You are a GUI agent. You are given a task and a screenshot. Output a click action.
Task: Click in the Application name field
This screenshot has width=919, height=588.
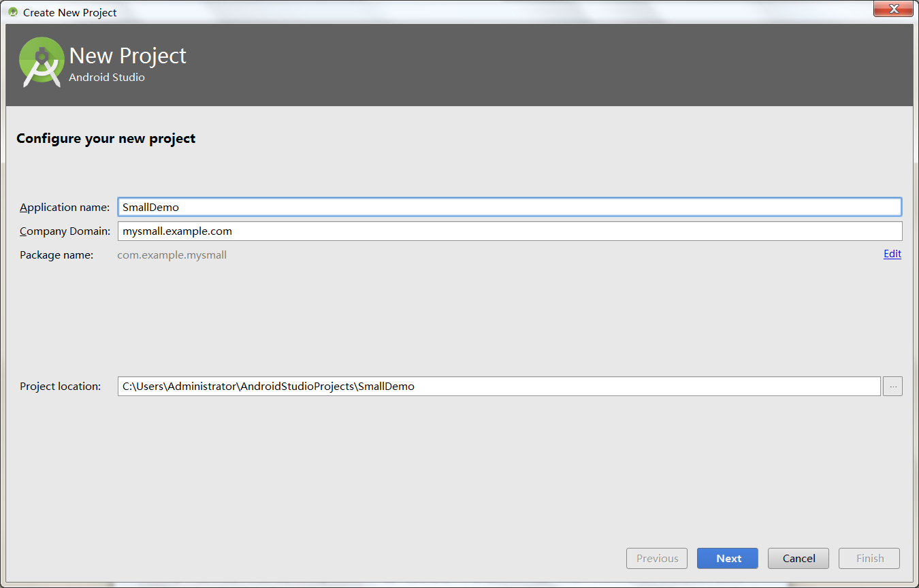click(509, 207)
